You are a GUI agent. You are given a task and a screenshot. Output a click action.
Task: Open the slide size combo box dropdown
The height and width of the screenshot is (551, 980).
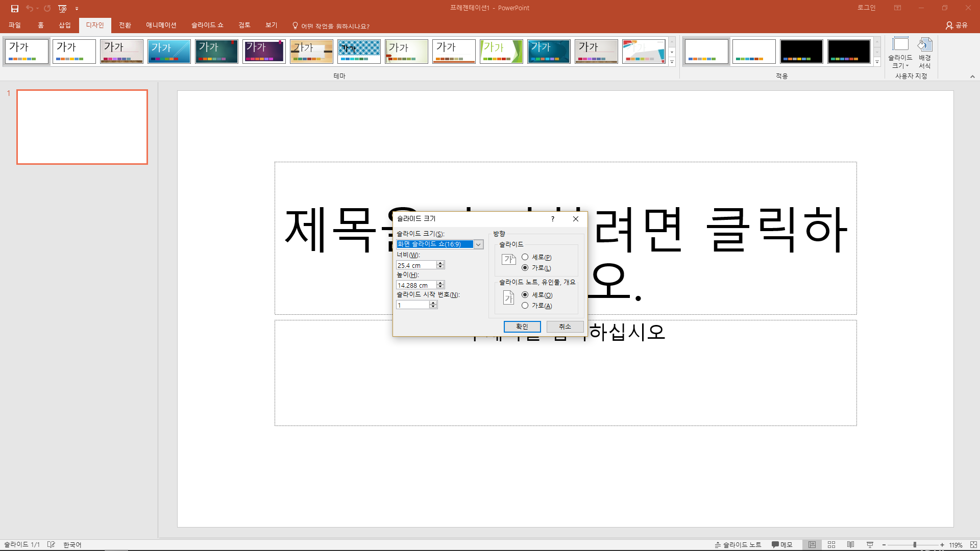click(478, 244)
